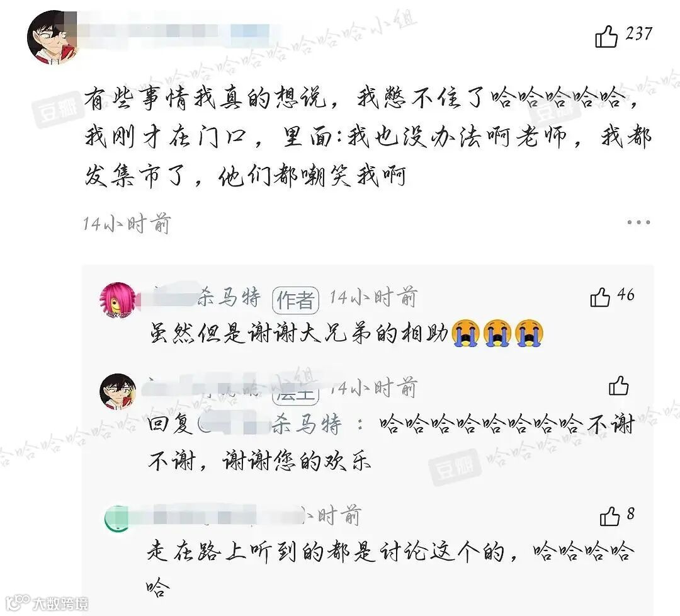Like the reply thanking for the joy
The image size is (680, 616).
click(618, 385)
